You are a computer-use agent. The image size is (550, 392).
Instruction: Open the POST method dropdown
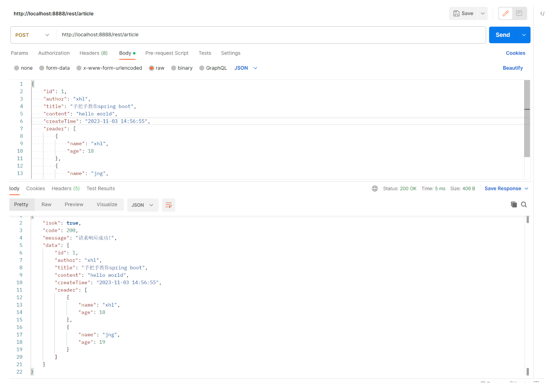[x=32, y=35]
